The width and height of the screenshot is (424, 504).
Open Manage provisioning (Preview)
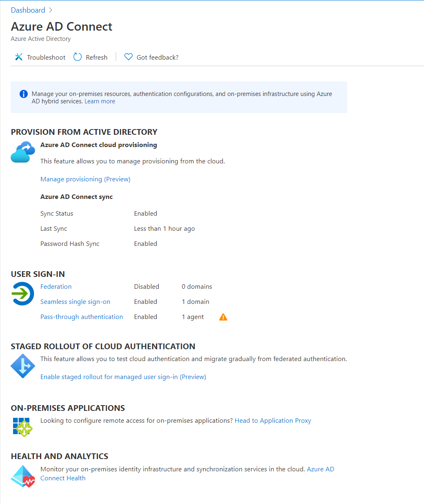85,179
